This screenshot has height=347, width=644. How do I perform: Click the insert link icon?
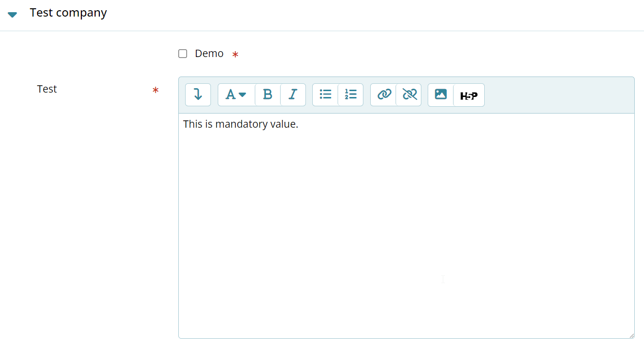(384, 95)
